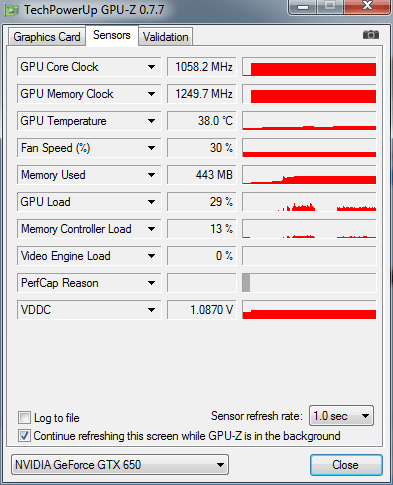Open the Sensor refresh rate combo box
The width and height of the screenshot is (393, 485).
[341, 416]
